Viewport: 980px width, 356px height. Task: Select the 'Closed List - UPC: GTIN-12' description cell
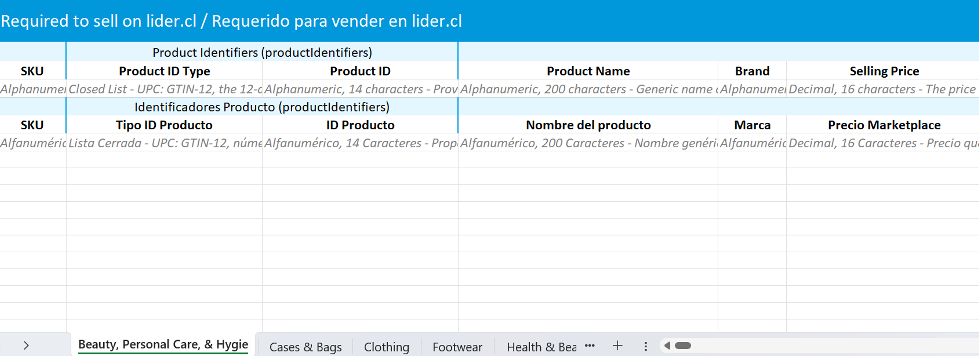164,89
